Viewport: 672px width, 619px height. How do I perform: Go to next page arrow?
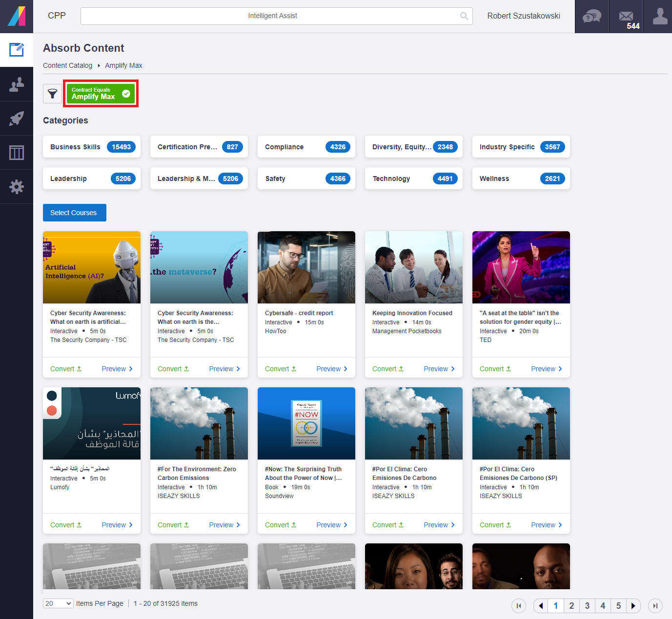pos(633,606)
